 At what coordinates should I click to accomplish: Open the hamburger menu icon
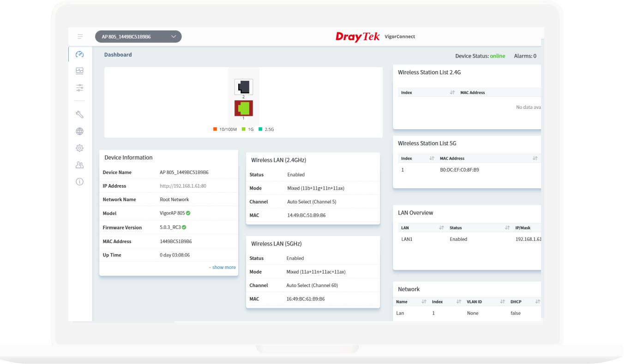(x=80, y=36)
